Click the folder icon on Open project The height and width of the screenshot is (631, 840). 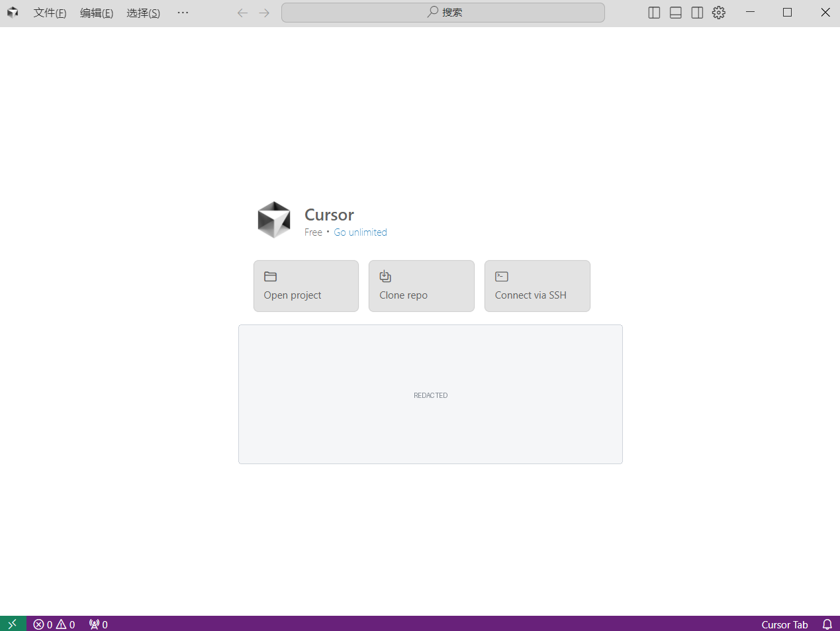click(270, 276)
